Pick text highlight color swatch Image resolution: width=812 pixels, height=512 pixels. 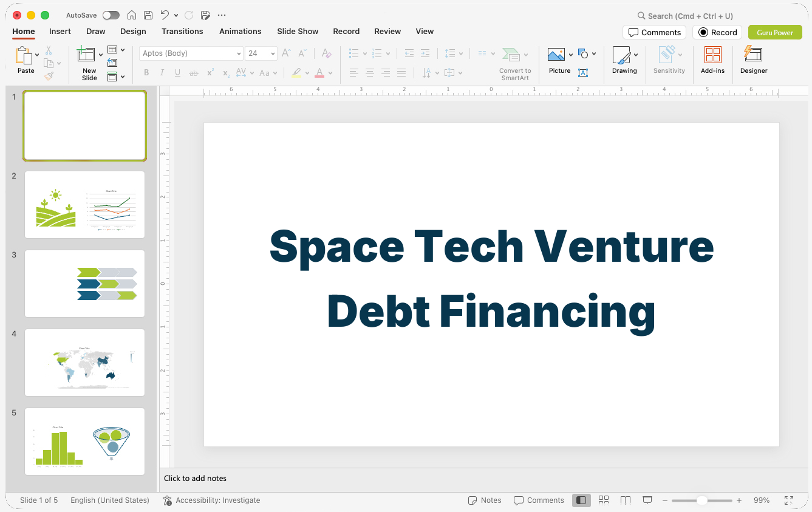[x=296, y=73]
